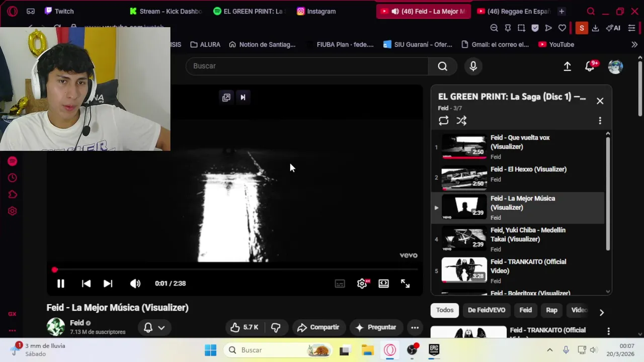Close the EL GREEN PRINT playlist panel
This screenshot has height=362, width=644.
click(600, 101)
